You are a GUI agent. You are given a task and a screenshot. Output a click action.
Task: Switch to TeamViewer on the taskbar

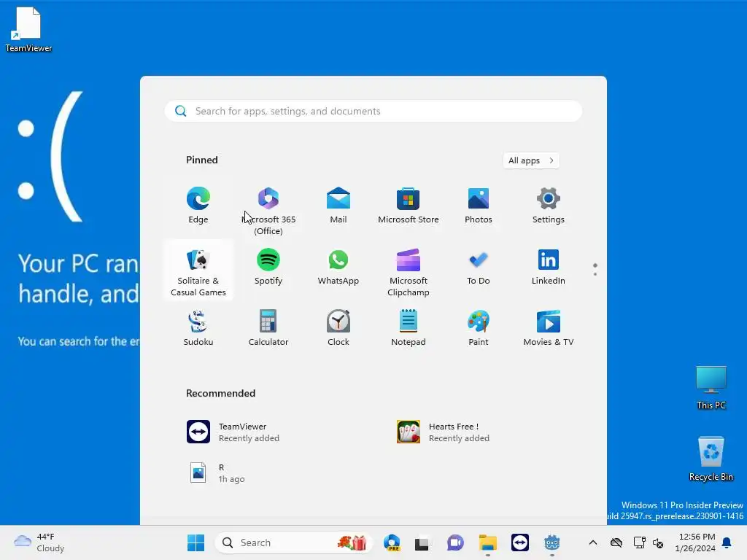pyautogui.click(x=519, y=542)
